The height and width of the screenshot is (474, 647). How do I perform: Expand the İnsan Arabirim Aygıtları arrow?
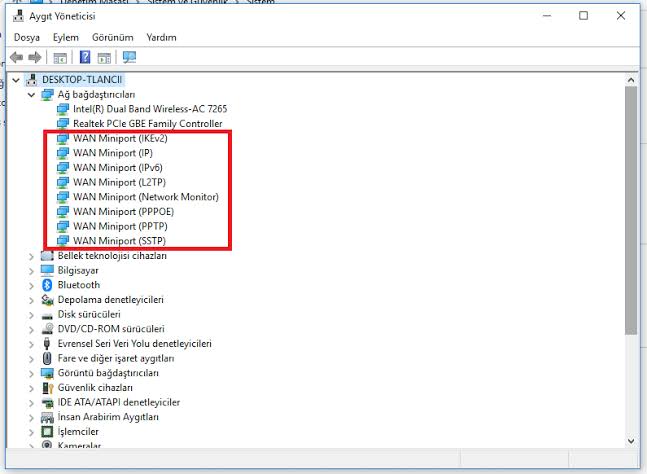31,418
